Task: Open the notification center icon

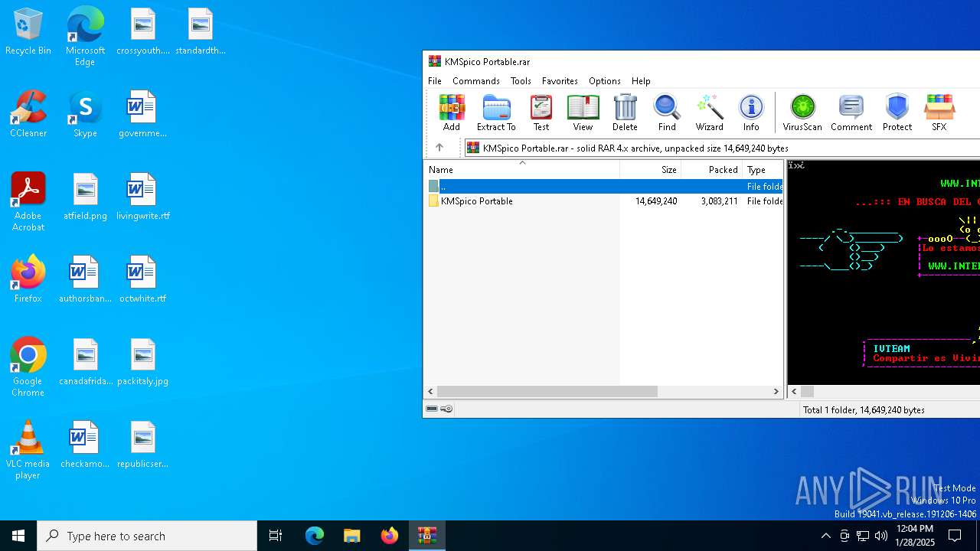Action: (955, 536)
